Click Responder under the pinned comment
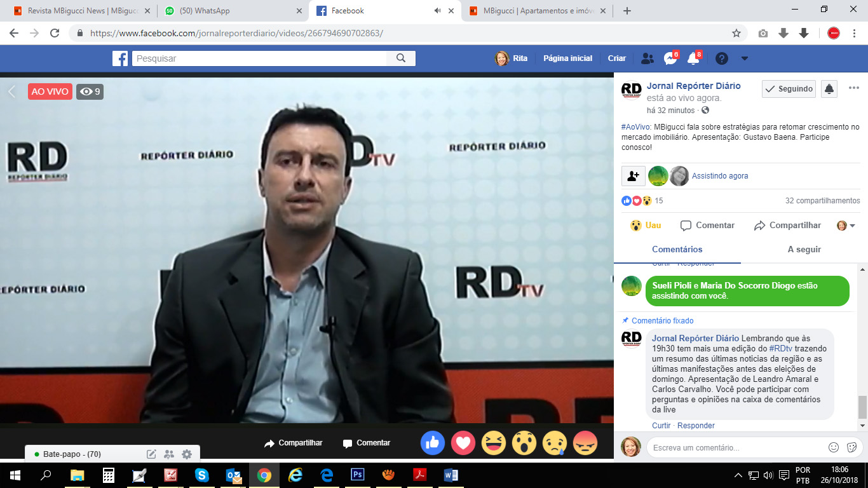The width and height of the screenshot is (868, 488). pyautogui.click(x=696, y=426)
